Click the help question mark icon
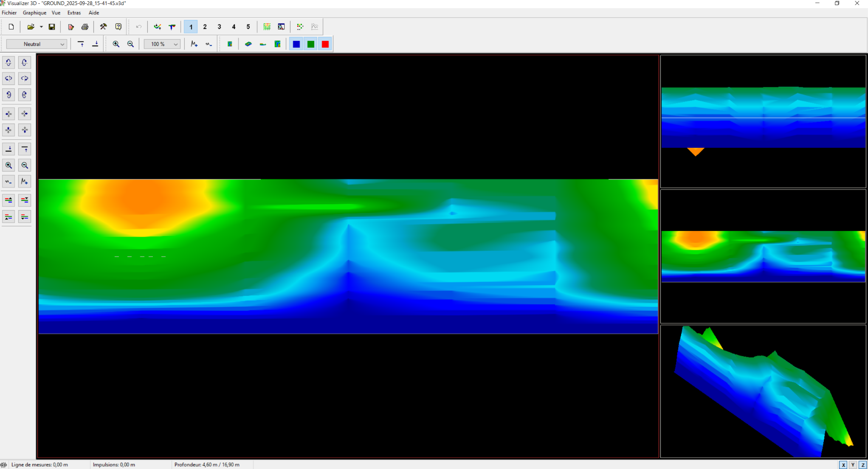868x469 pixels. click(x=118, y=27)
